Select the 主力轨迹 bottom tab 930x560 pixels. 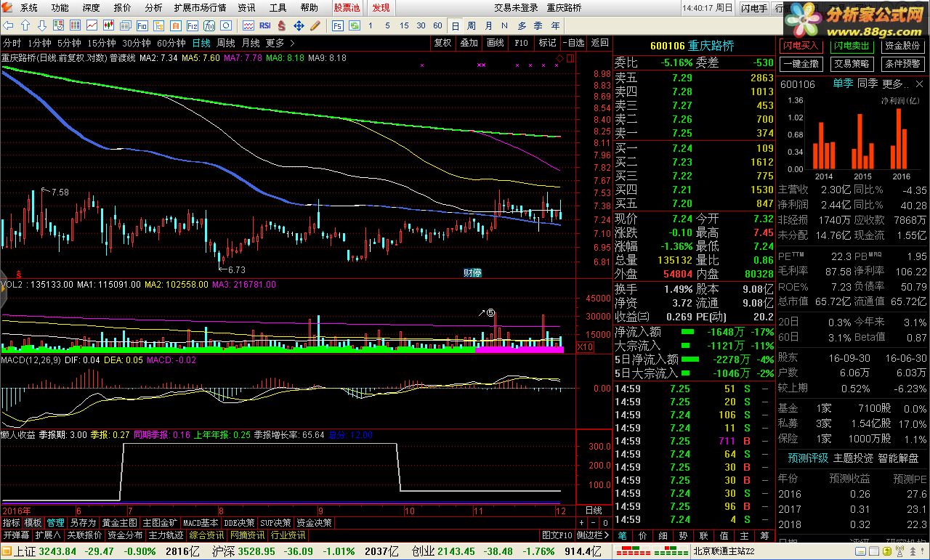(x=166, y=535)
